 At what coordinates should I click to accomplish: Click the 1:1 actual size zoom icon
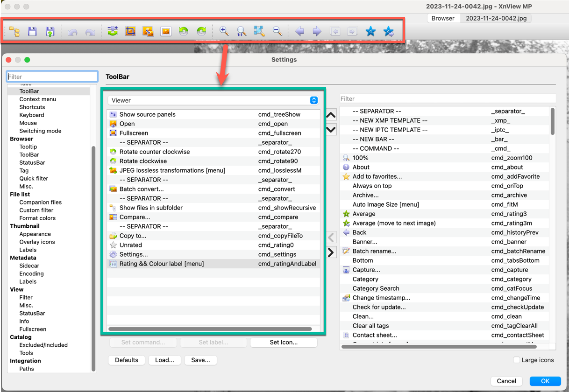point(241,31)
